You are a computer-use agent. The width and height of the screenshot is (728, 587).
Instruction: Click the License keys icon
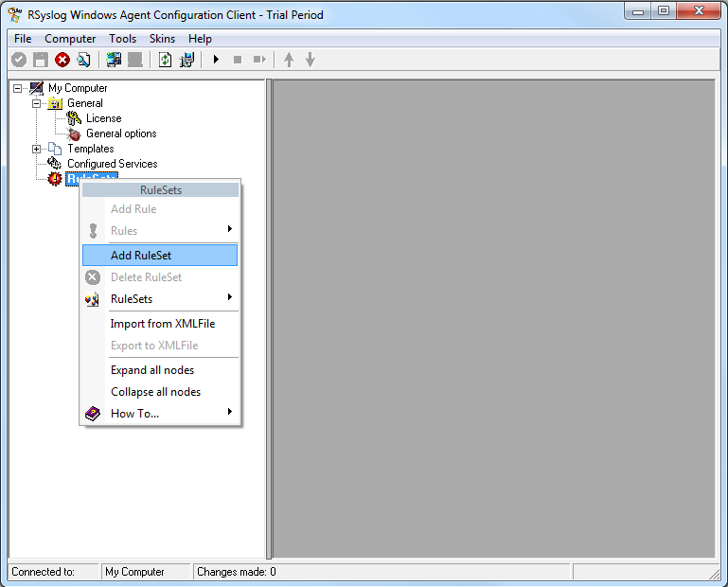[74, 118]
